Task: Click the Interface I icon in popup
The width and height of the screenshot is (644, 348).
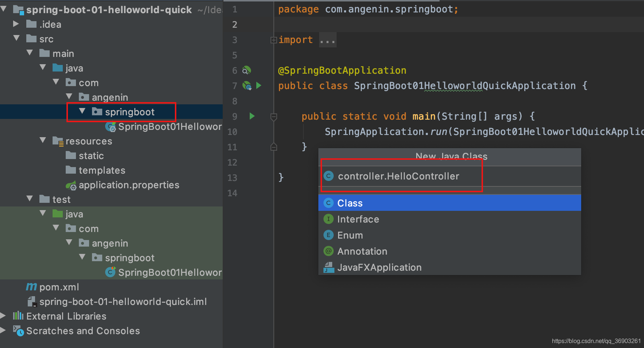Action: pos(329,219)
